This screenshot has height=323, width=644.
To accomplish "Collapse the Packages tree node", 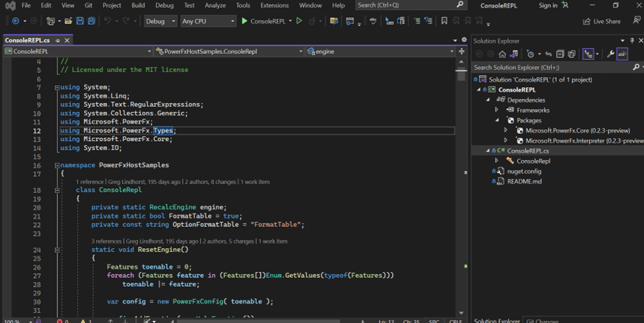I will pos(497,120).
